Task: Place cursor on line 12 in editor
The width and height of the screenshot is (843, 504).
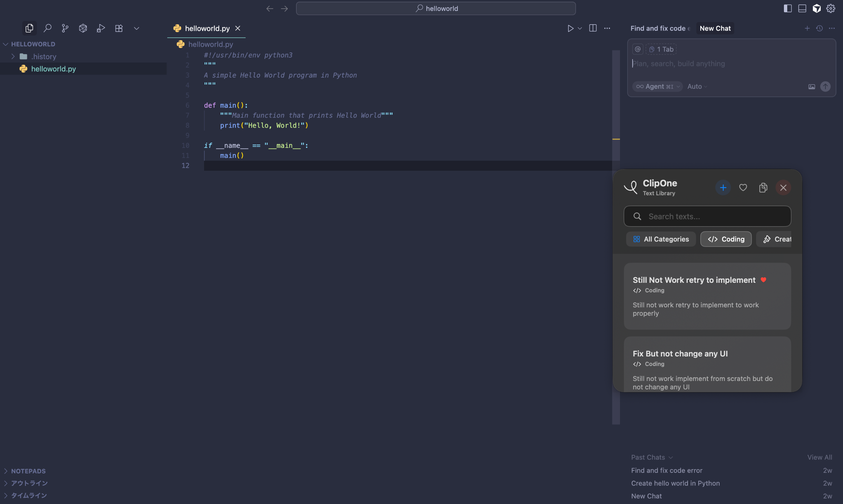Action: point(408,166)
